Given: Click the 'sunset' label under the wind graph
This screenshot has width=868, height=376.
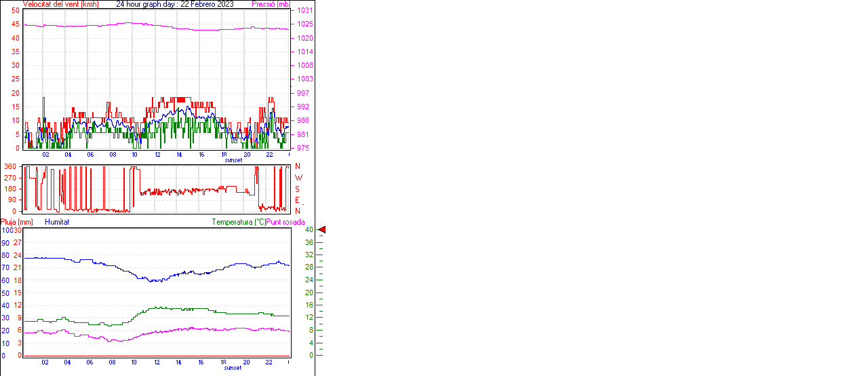Looking at the screenshot, I should click(233, 160).
